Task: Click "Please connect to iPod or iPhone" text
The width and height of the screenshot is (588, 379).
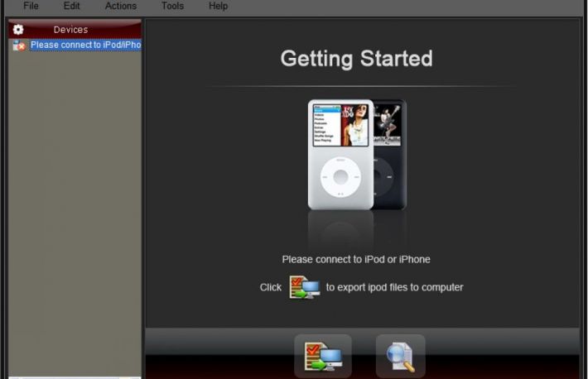Action: coord(356,259)
